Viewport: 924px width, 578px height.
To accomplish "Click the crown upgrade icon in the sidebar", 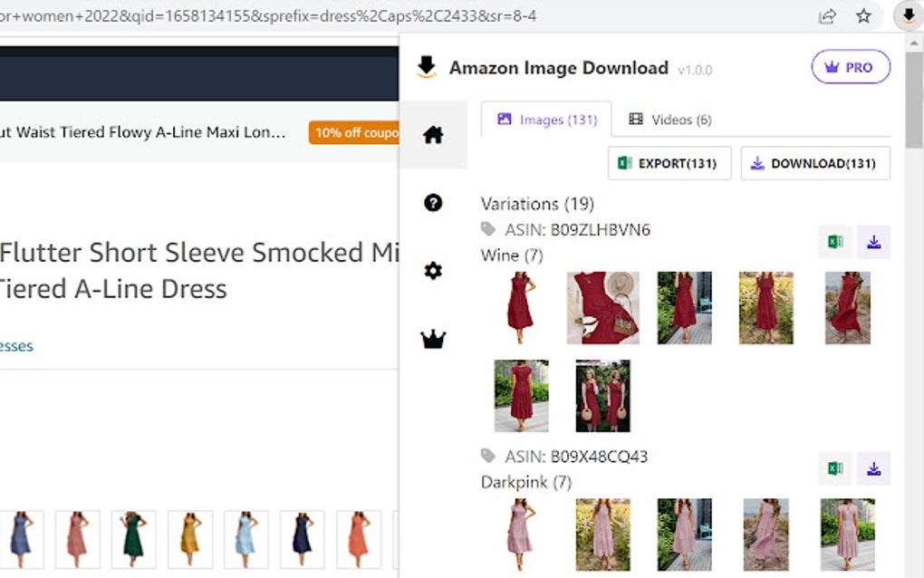I will coord(433,339).
